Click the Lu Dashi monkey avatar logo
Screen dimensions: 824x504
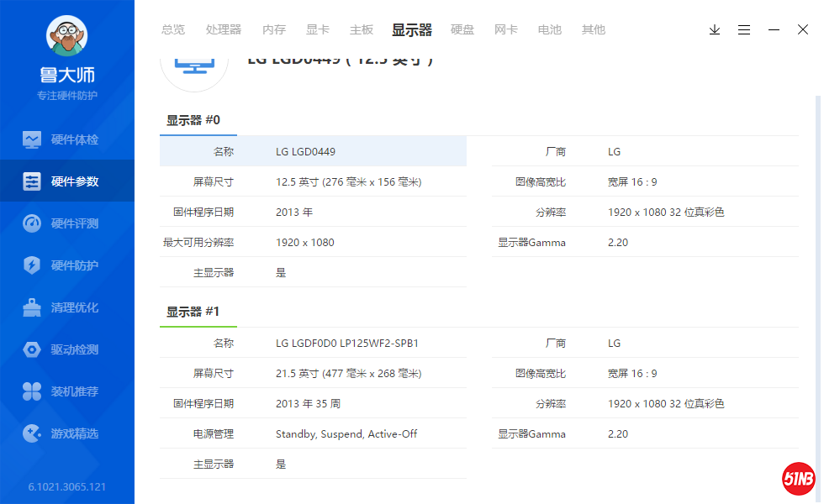click(x=66, y=37)
